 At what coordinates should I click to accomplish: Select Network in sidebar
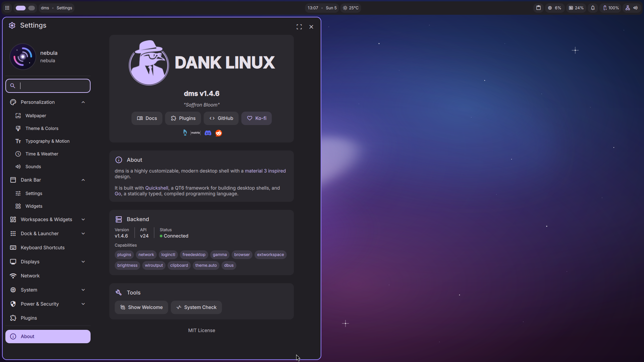48,276
